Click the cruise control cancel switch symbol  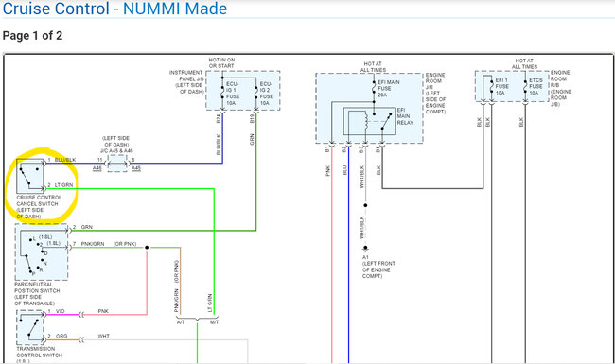tap(30, 176)
